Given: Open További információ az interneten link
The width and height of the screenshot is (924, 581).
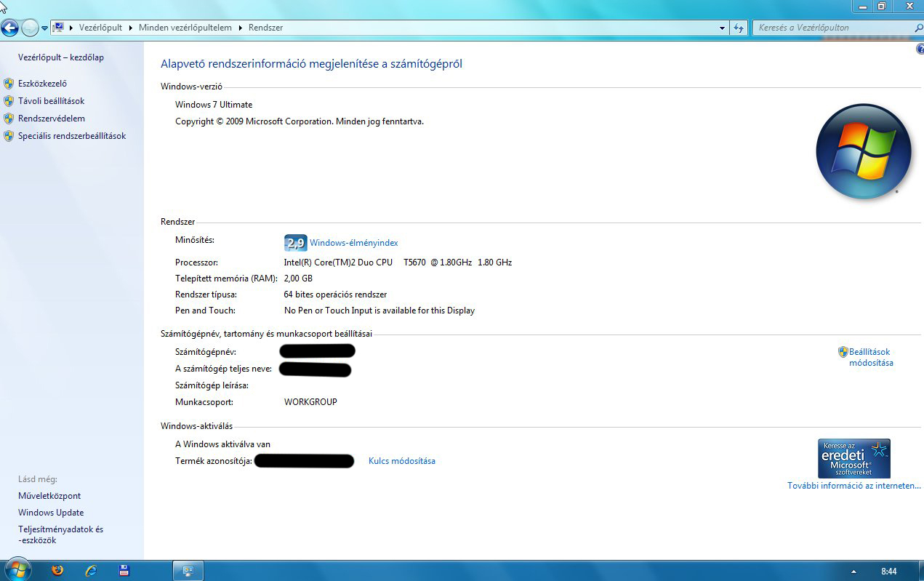Looking at the screenshot, I should [854, 486].
